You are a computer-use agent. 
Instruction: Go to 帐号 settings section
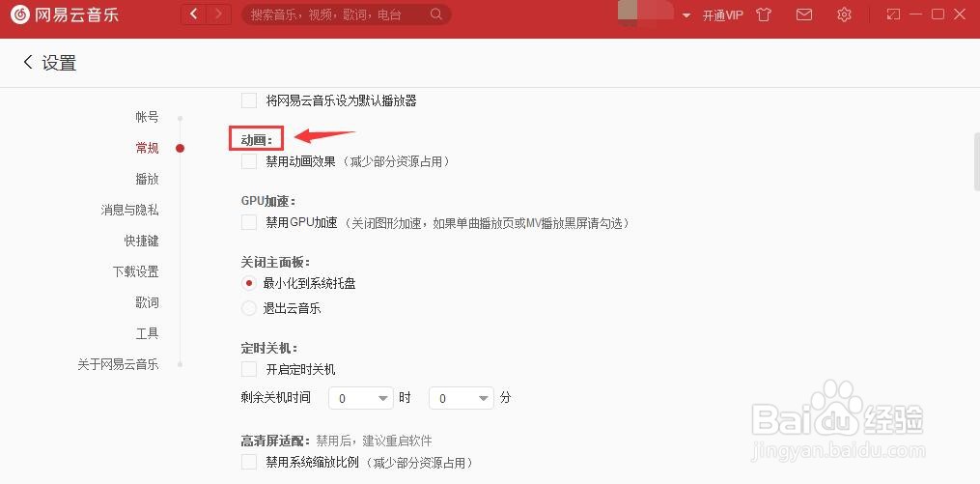[x=147, y=117]
